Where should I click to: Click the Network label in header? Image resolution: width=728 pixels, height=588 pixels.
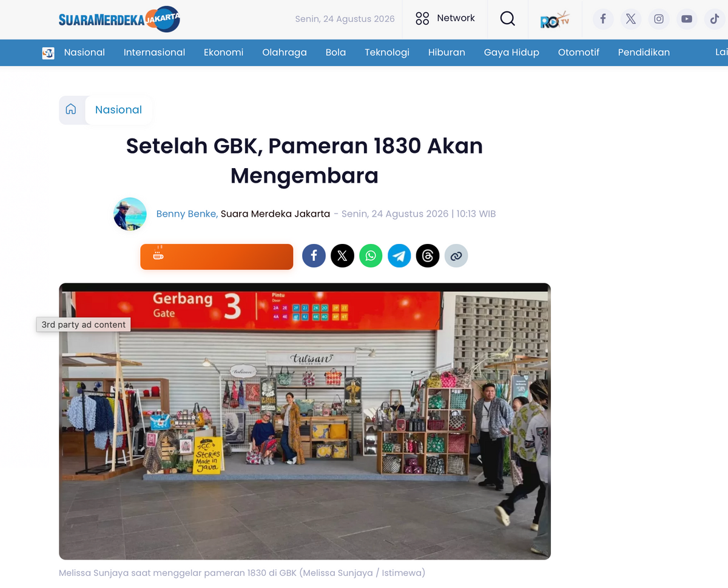[456, 18]
